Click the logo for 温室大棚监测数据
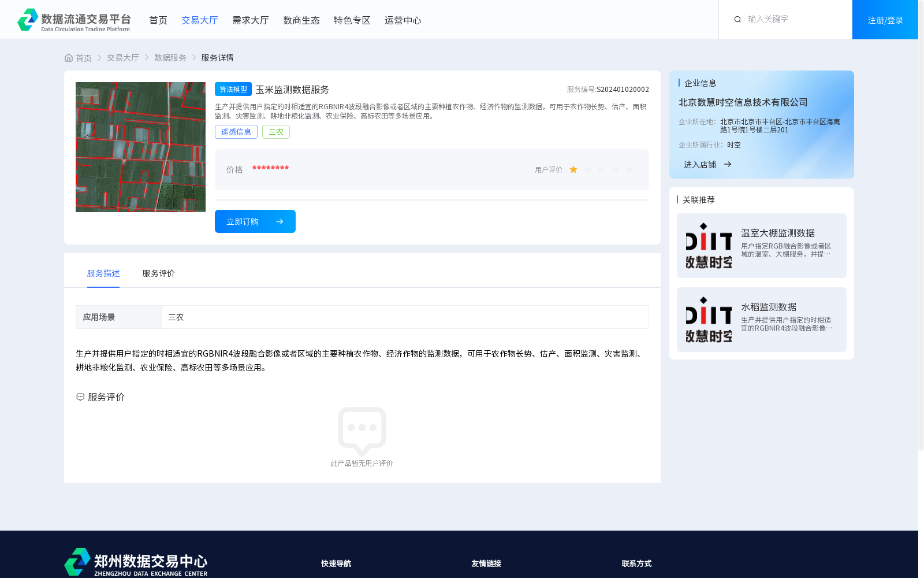Viewport: 924px width, 578px height. (709, 246)
